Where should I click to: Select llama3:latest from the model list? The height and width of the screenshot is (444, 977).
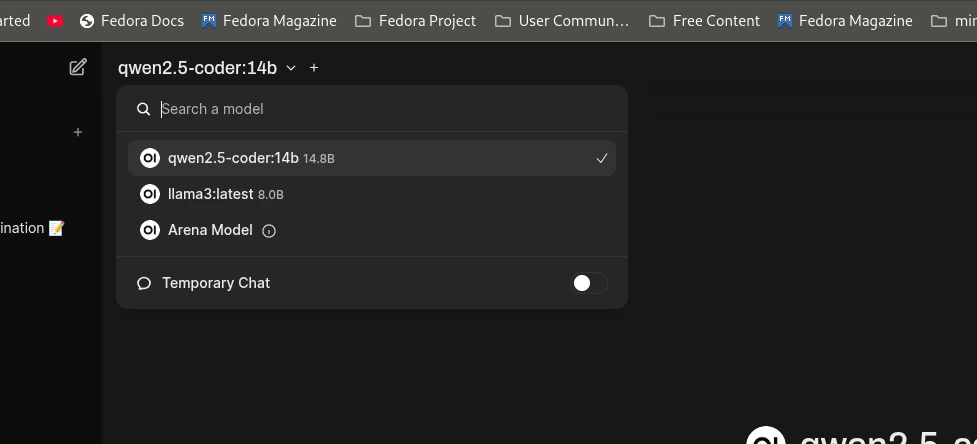[211, 194]
